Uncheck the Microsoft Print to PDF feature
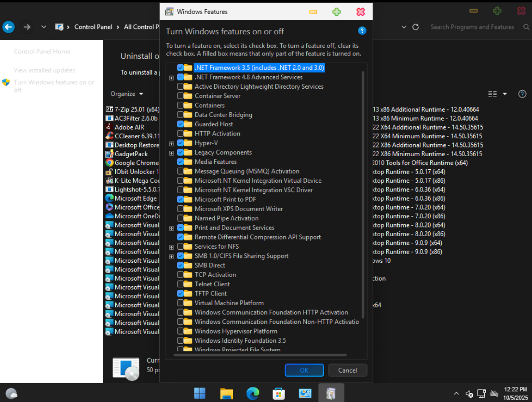This screenshot has width=532, height=402. [x=180, y=200]
